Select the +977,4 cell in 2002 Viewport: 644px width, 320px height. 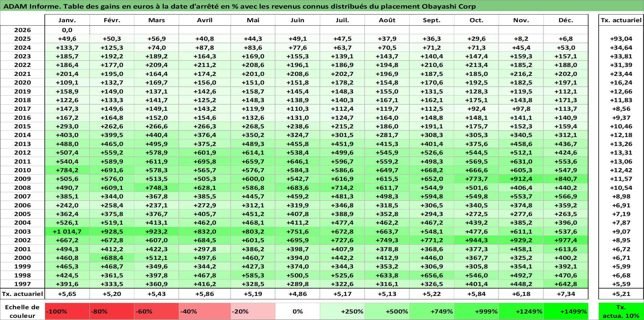click(566, 240)
